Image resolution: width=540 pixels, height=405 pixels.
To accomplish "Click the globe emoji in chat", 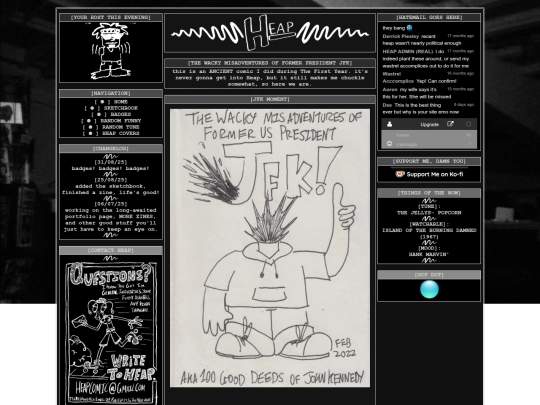I will (409, 28).
